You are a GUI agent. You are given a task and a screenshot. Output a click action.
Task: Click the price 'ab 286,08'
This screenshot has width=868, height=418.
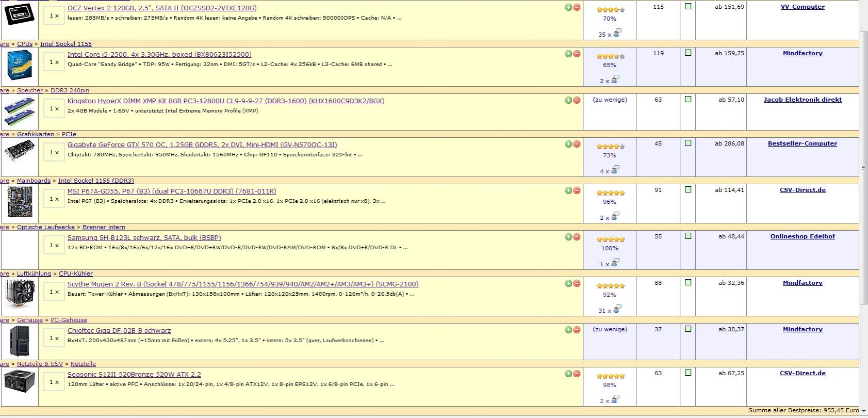[x=729, y=143]
